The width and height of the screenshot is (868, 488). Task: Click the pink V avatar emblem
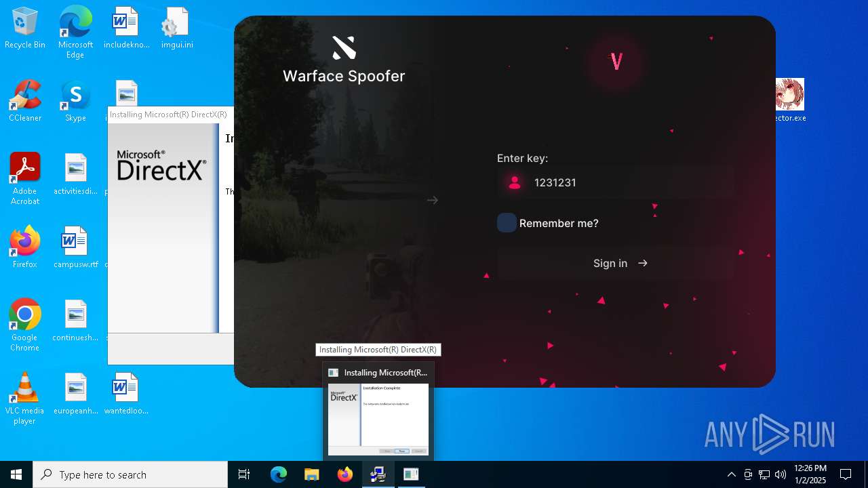pos(616,62)
